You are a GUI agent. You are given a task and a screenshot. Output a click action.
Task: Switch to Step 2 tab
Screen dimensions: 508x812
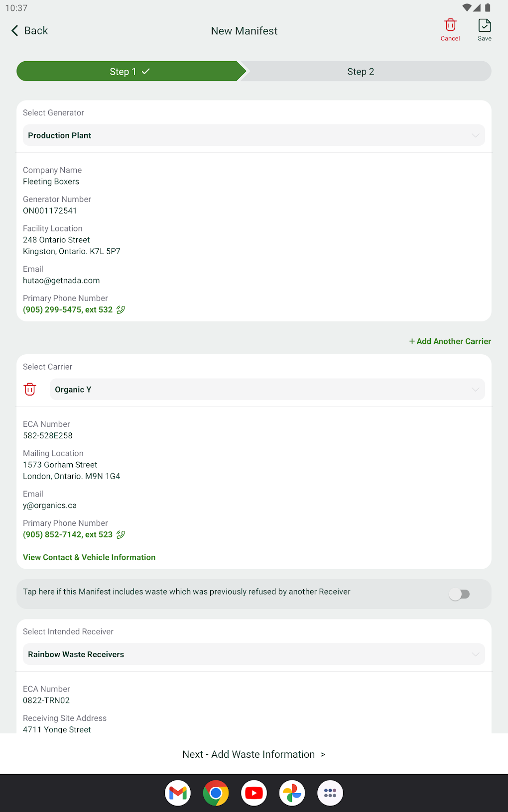[x=361, y=72]
